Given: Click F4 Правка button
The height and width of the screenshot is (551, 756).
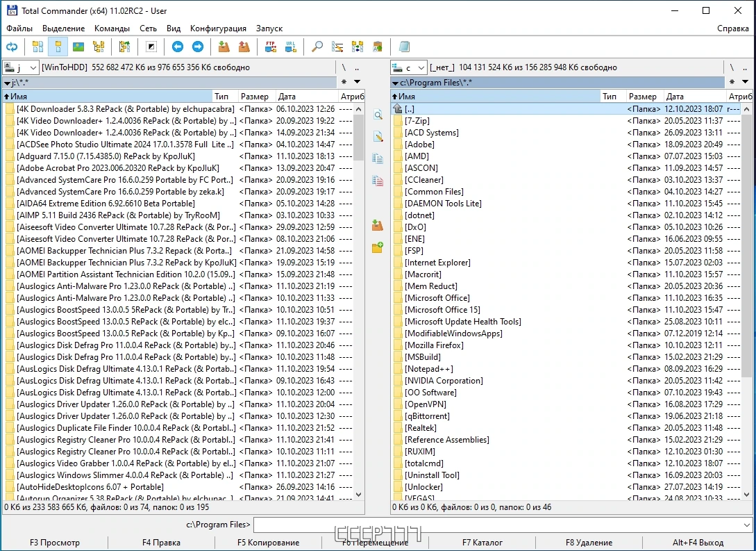Looking at the screenshot, I should click(161, 543).
